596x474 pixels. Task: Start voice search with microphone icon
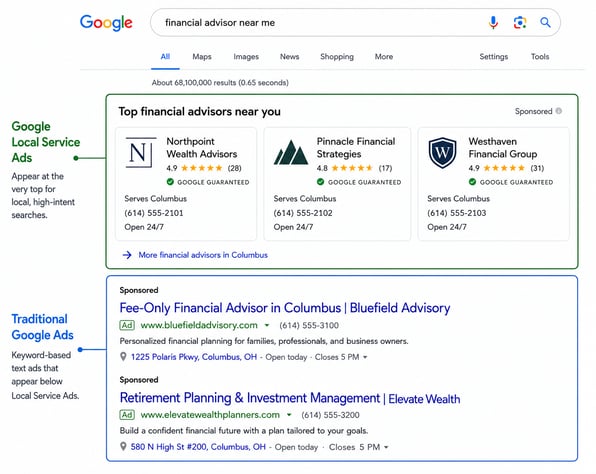coord(493,22)
